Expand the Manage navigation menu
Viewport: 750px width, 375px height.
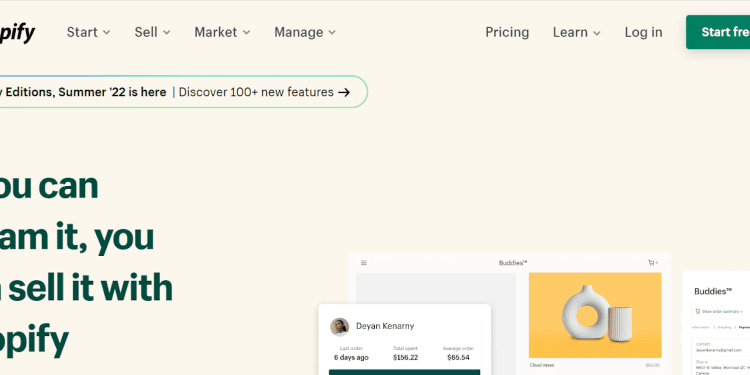pyautogui.click(x=305, y=32)
